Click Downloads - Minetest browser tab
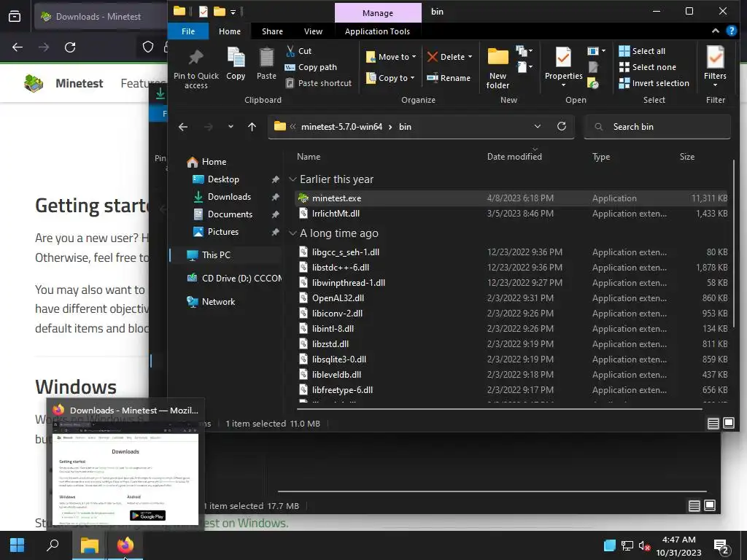Screen dimensions: 747x560 (x=98, y=16)
